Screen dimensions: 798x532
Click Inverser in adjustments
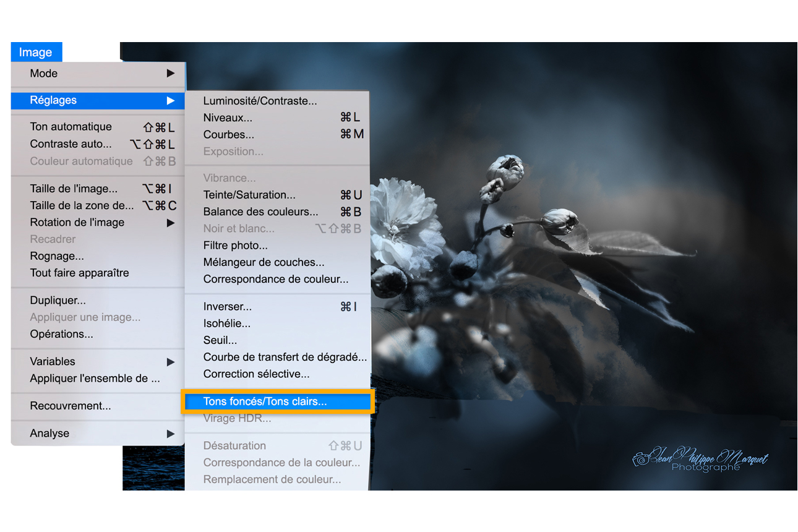click(227, 307)
